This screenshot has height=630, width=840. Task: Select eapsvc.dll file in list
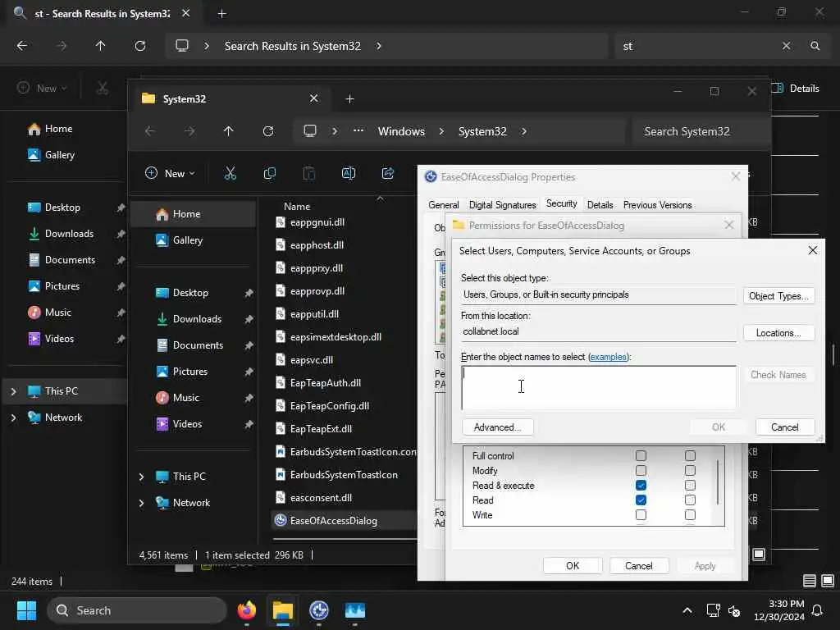312,360
